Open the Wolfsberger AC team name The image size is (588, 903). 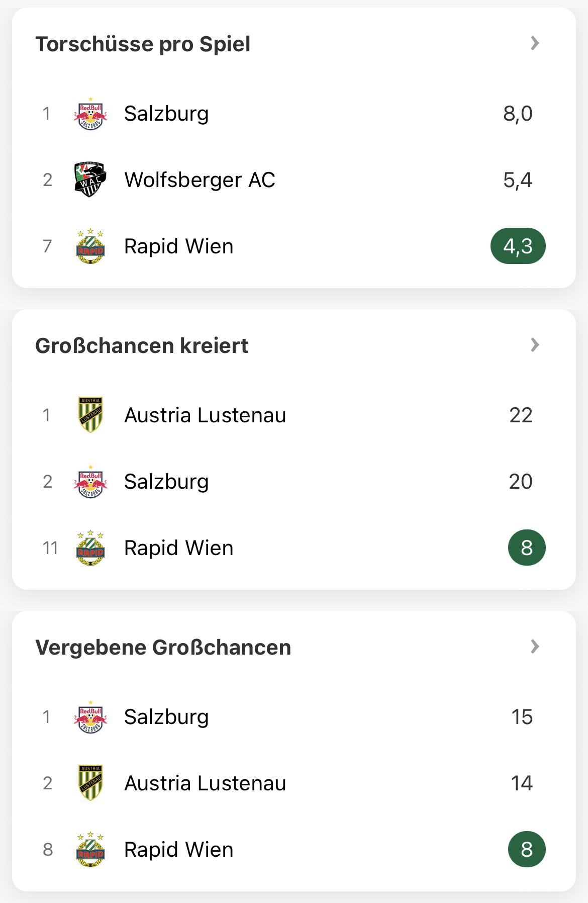coord(200,180)
